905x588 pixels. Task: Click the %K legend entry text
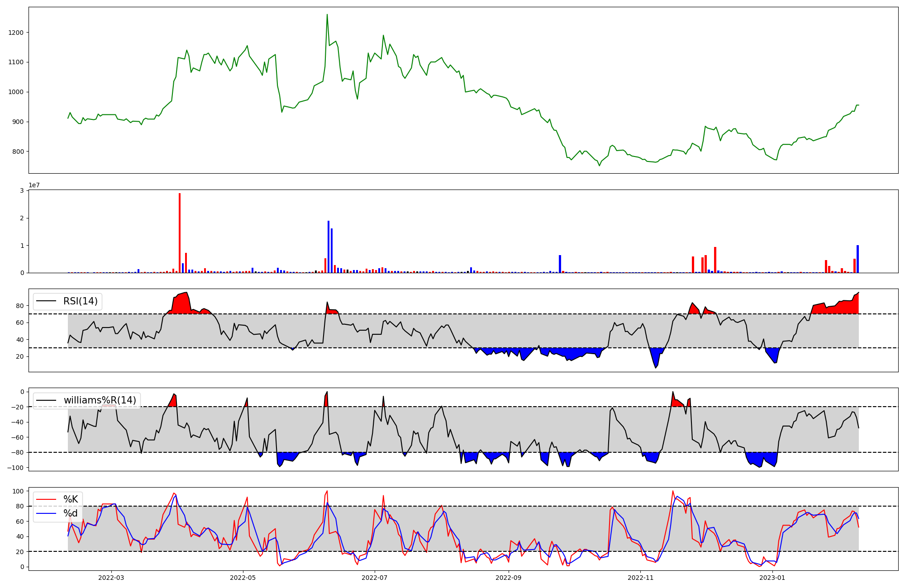(71, 499)
